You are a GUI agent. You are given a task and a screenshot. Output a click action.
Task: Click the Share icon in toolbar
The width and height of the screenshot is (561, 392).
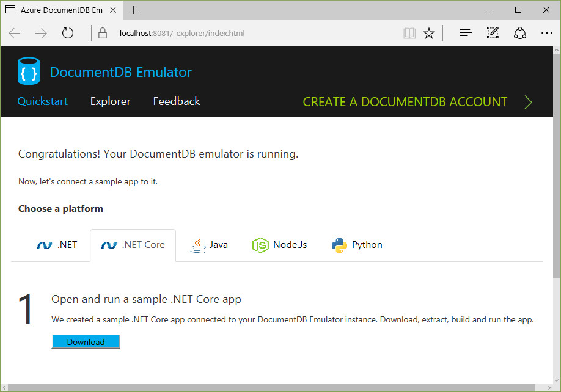point(520,33)
